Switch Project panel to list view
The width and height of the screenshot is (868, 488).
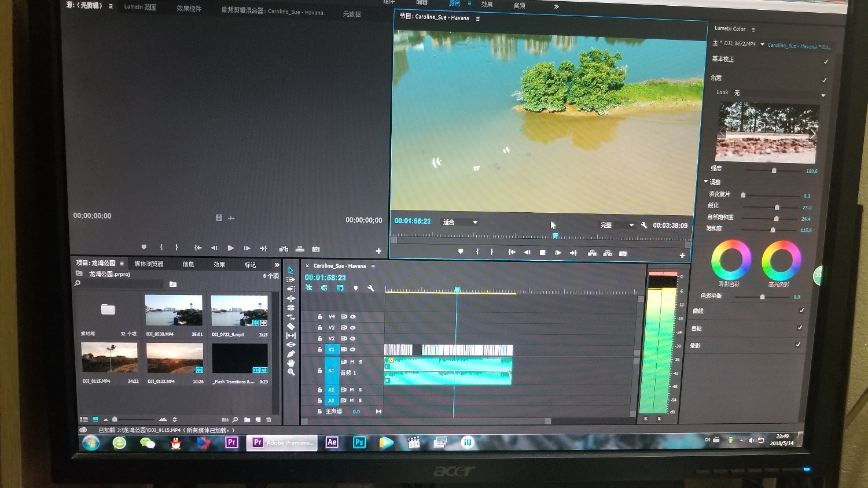[x=84, y=419]
